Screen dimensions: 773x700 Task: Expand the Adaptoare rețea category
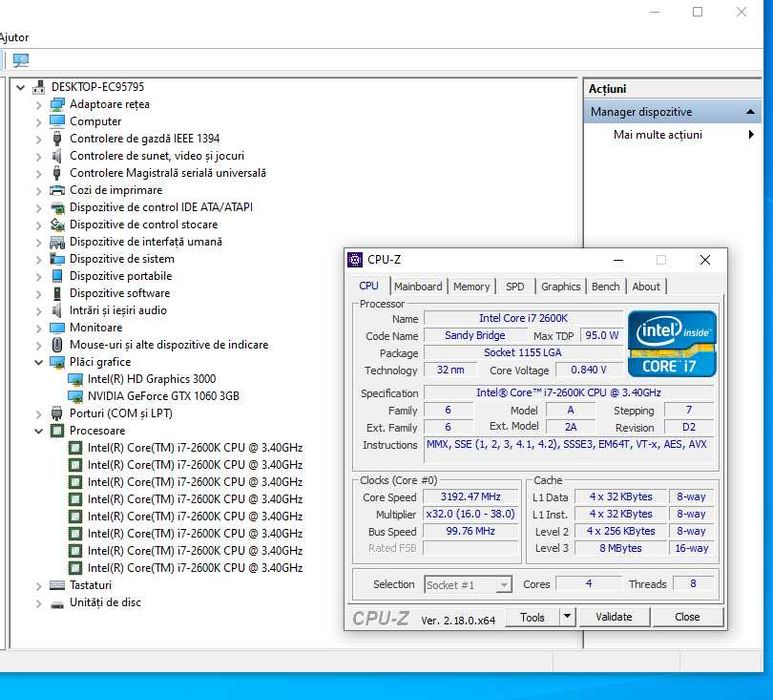pos(38,105)
